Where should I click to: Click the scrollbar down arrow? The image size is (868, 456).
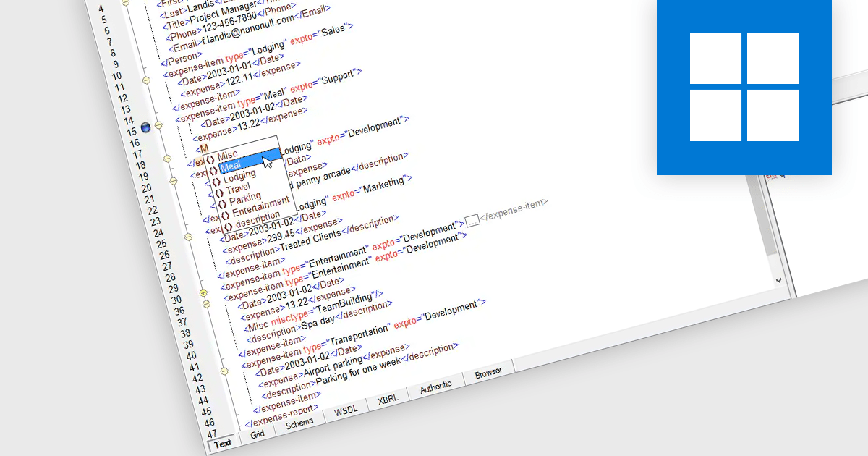(x=779, y=282)
